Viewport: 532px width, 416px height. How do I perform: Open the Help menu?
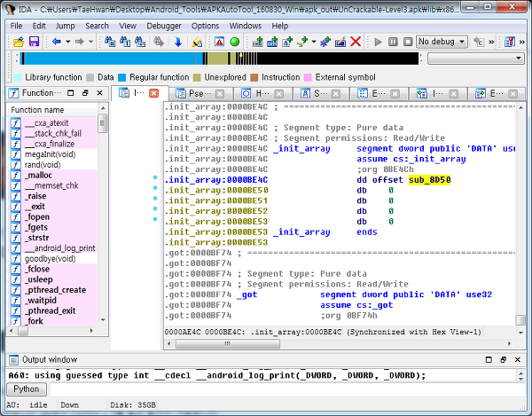(279, 26)
